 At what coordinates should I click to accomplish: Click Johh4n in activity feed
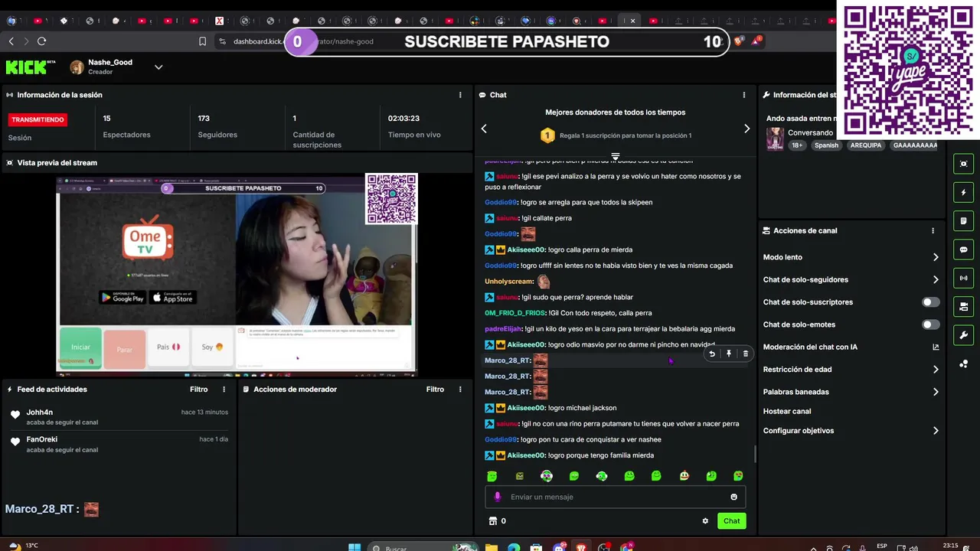click(x=40, y=412)
